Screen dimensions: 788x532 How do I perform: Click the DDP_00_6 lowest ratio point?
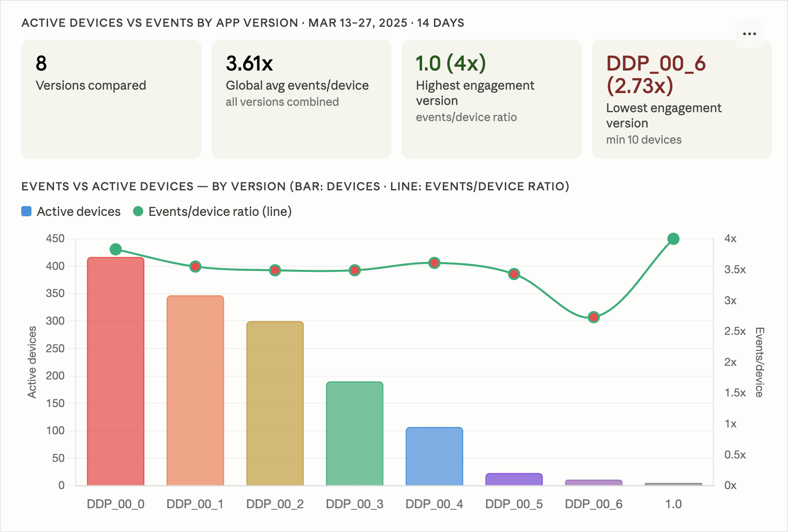(594, 317)
